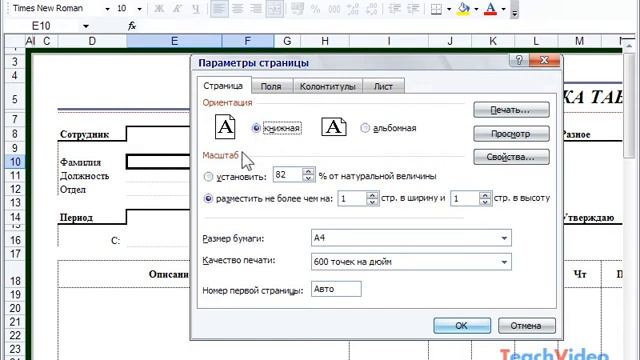The width and height of the screenshot is (640, 360).
Task: Apply thousands separator (000) format
Action: coord(334,9)
